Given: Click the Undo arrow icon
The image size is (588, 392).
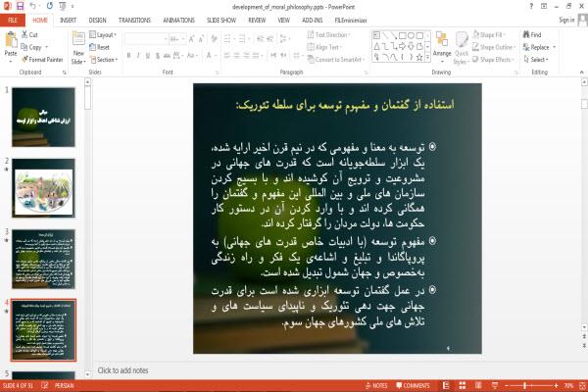Looking at the screenshot, I should click(x=33, y=6).
